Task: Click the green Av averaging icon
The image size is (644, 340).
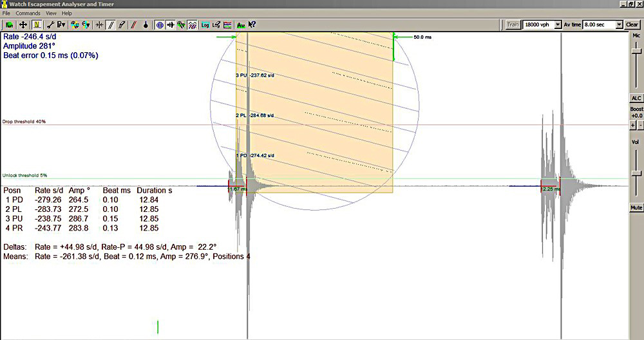Action: (x=241, y=25)
